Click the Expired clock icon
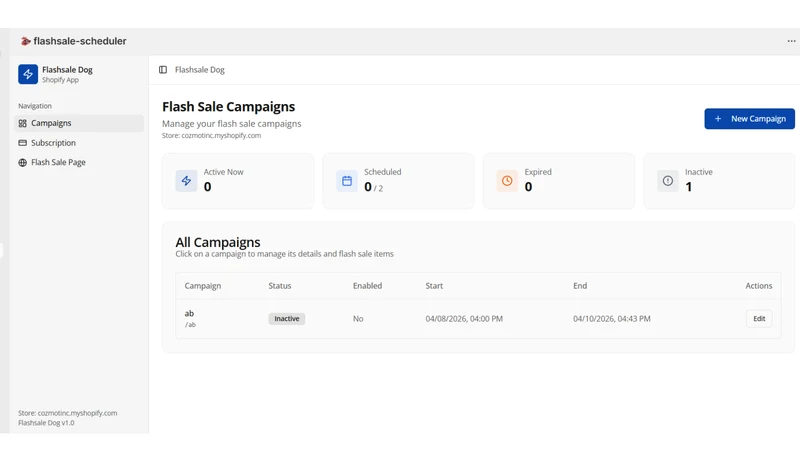The height and width of the screenshot is (450, 800). (507, 181)
